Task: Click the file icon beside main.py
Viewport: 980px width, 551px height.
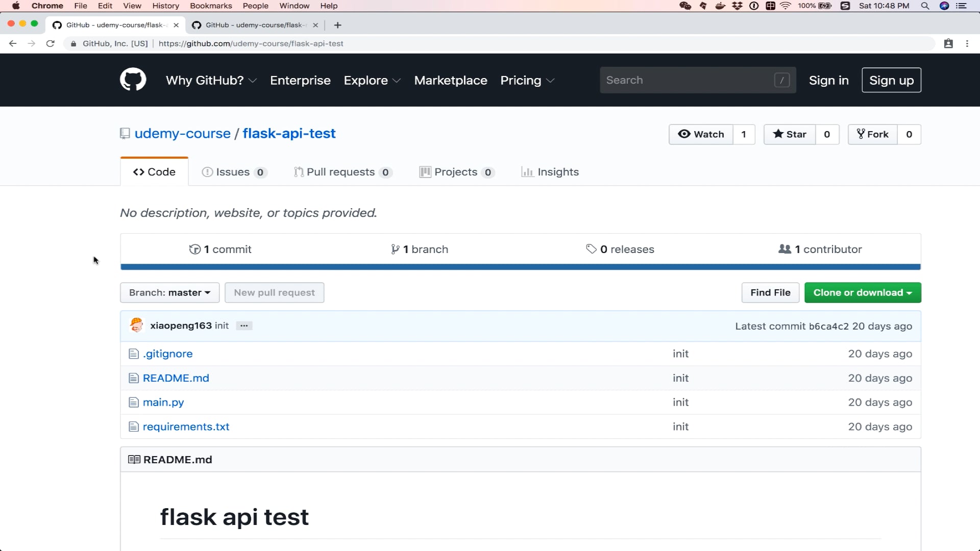Action: point(134,403)
